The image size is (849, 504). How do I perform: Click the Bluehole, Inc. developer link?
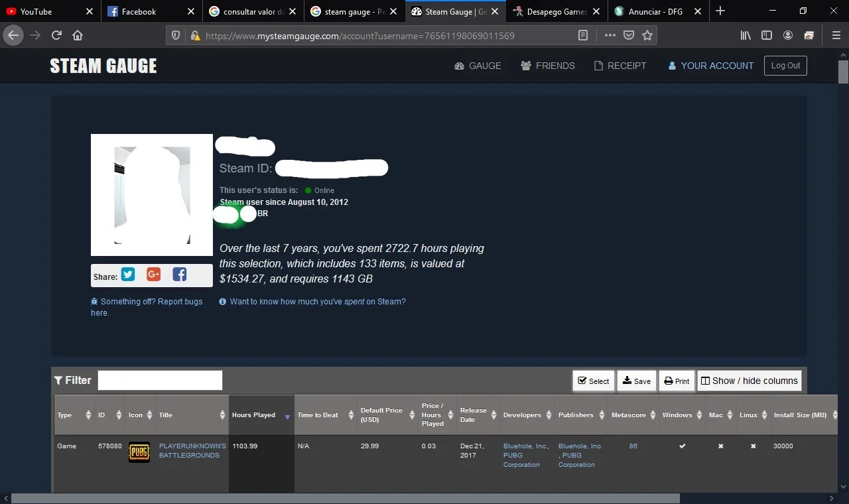[x=525, y=446]
